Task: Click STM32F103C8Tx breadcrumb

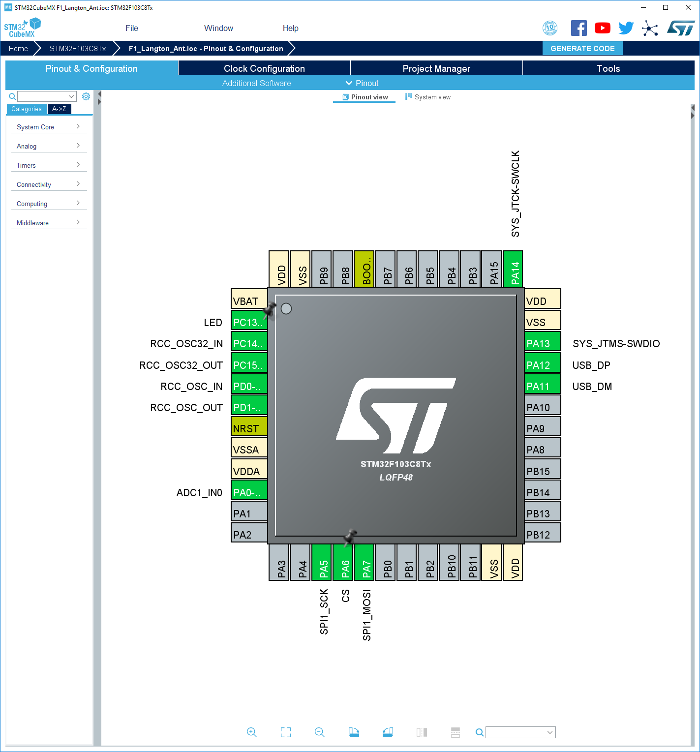Action: 78,48
